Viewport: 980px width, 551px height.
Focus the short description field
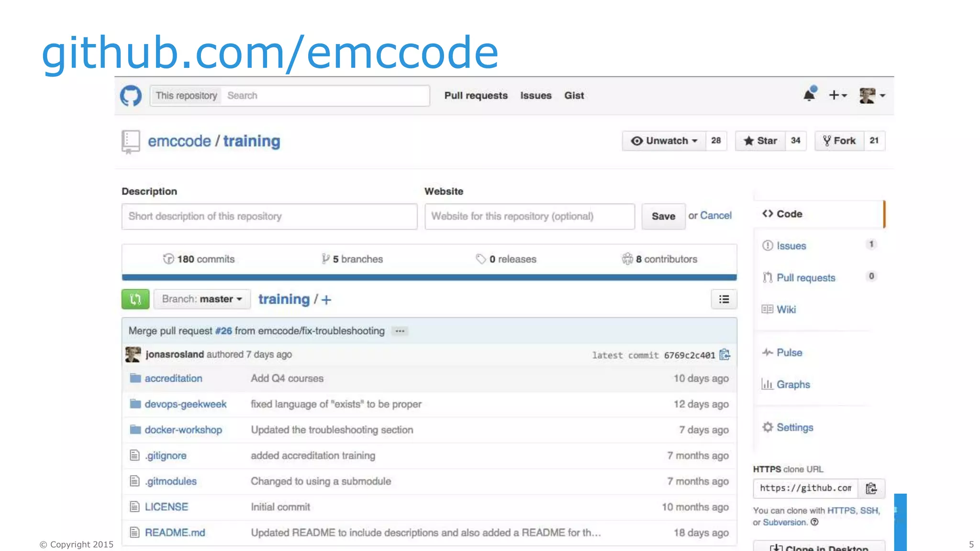[269, 216]
